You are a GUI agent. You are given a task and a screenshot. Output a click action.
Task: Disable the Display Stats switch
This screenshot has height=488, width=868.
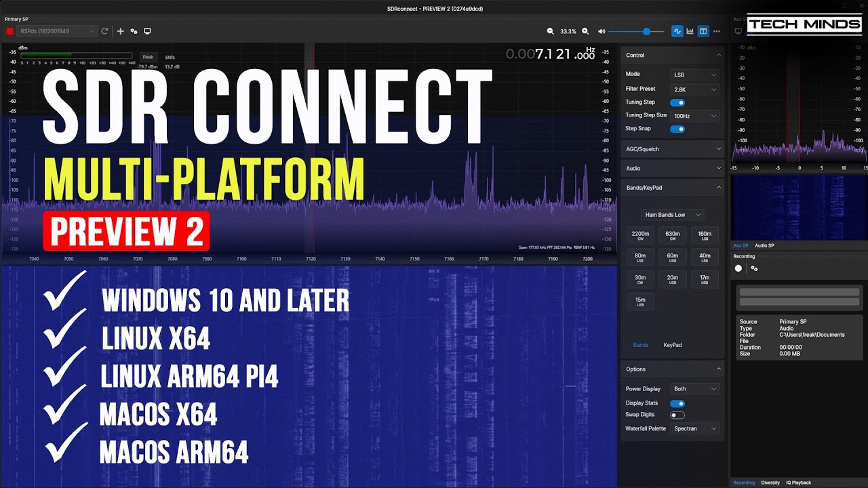pos(677,403)
